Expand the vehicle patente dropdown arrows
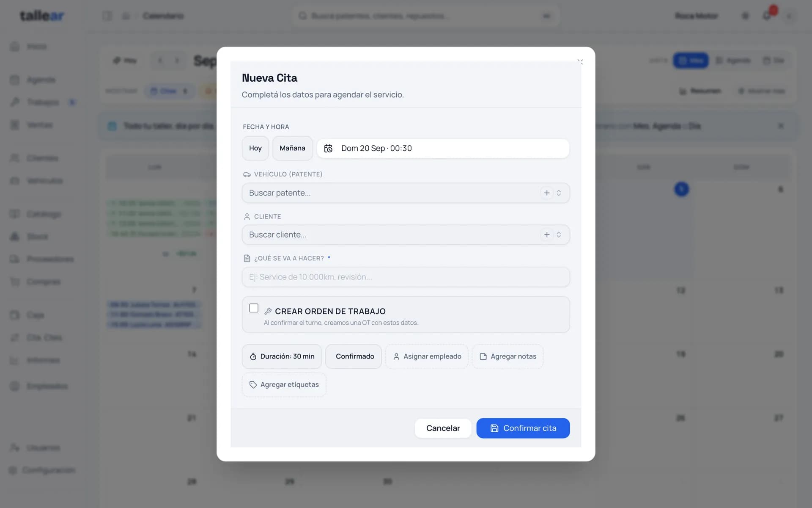This screenshot has width=812, height=508. [x=559, y=193]
